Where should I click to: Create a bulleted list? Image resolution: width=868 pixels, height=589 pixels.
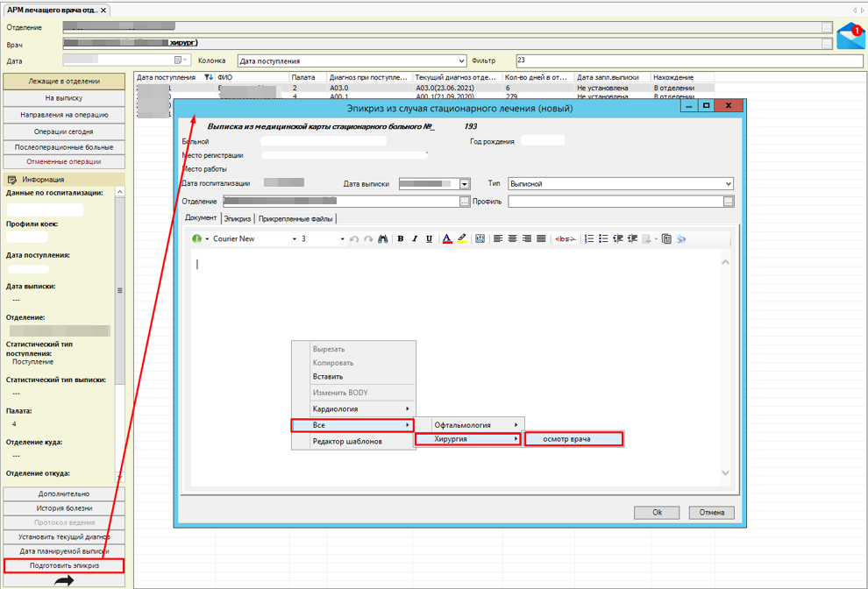coord(603,239)
